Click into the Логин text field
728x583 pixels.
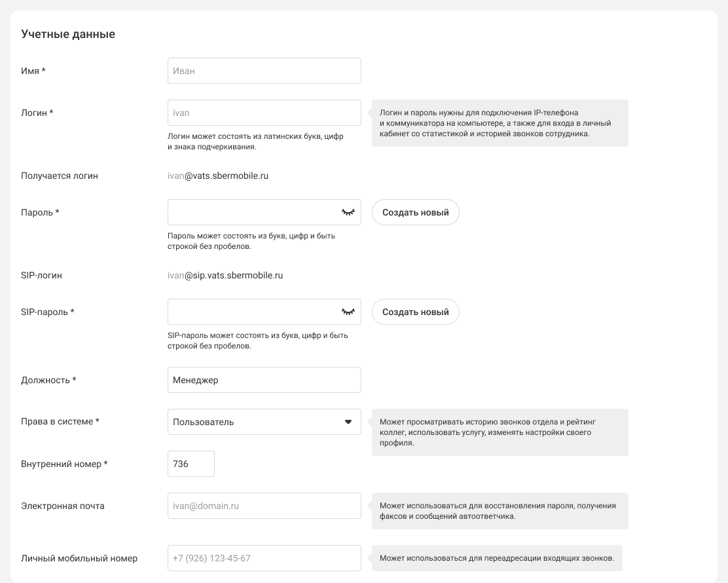(264, 113)
